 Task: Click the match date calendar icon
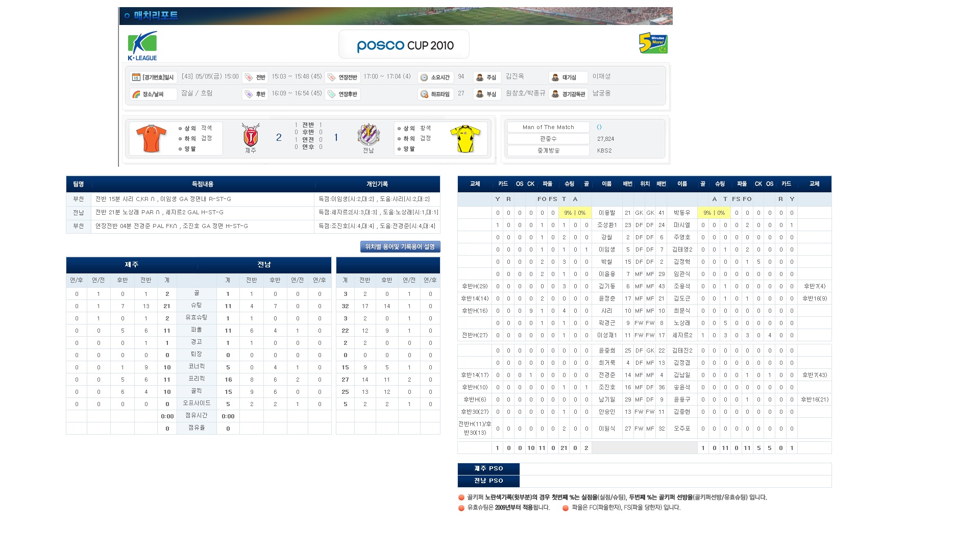pyautogui.click(x=134, y=76)
